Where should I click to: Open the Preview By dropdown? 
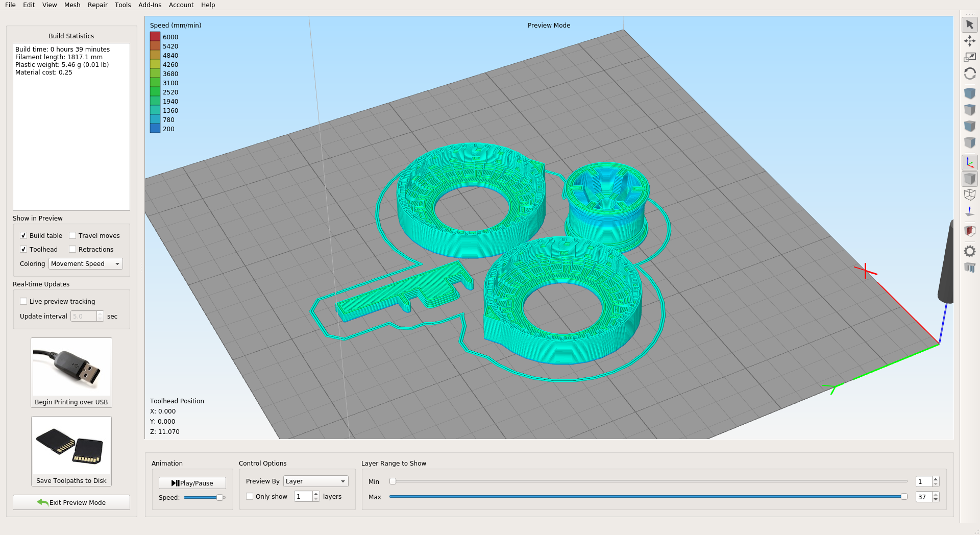[x=316, y=481]
